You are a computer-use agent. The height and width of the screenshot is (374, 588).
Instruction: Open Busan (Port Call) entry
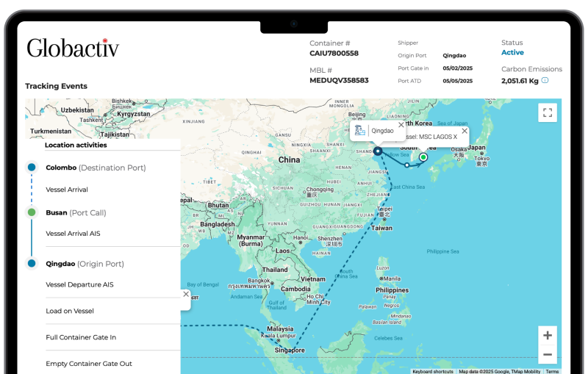click(76, 212)
